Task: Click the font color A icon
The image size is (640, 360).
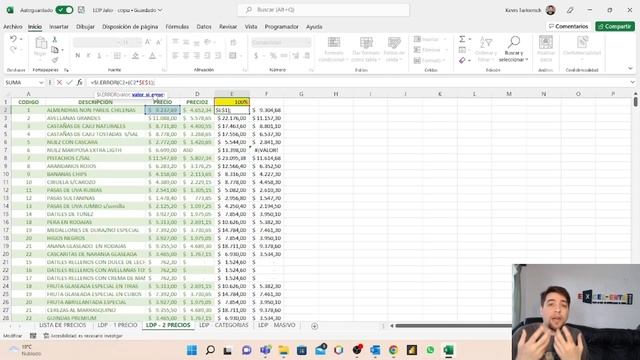Action: pyautogui.click(x=152, y=56)
